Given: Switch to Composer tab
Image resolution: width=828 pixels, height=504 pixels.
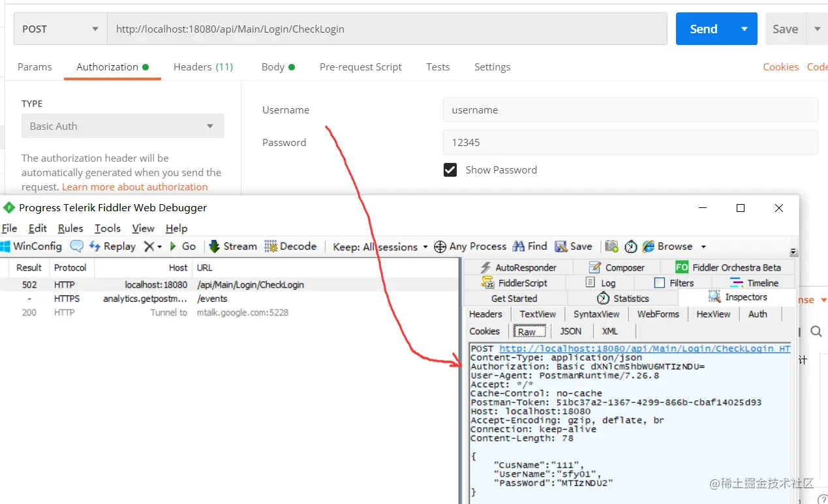Looking at the screenshot, I should pos(617,267).
